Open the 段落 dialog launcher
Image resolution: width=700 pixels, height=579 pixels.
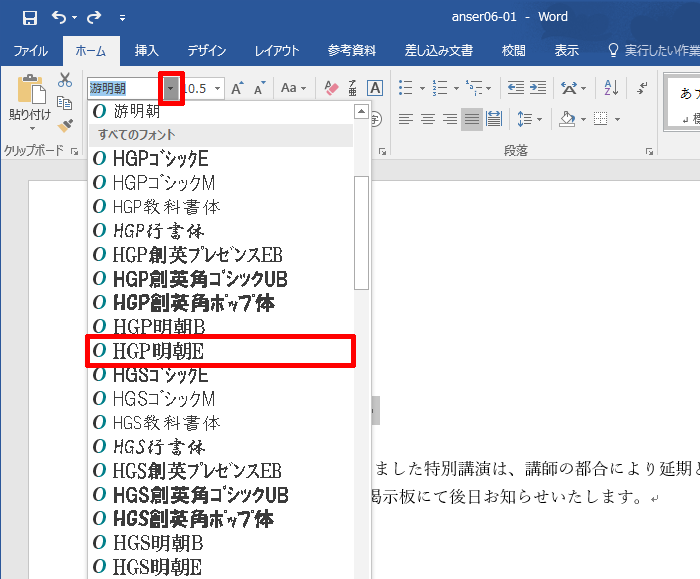649,152
